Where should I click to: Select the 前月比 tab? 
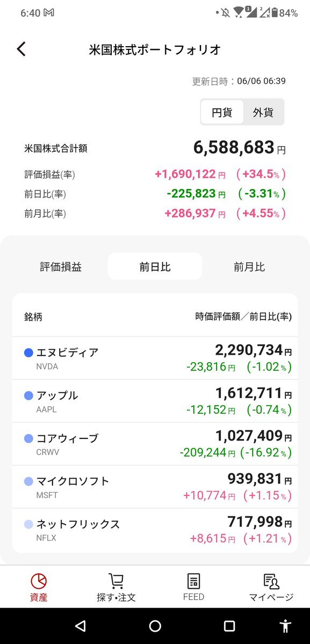(x=249, y=267)
